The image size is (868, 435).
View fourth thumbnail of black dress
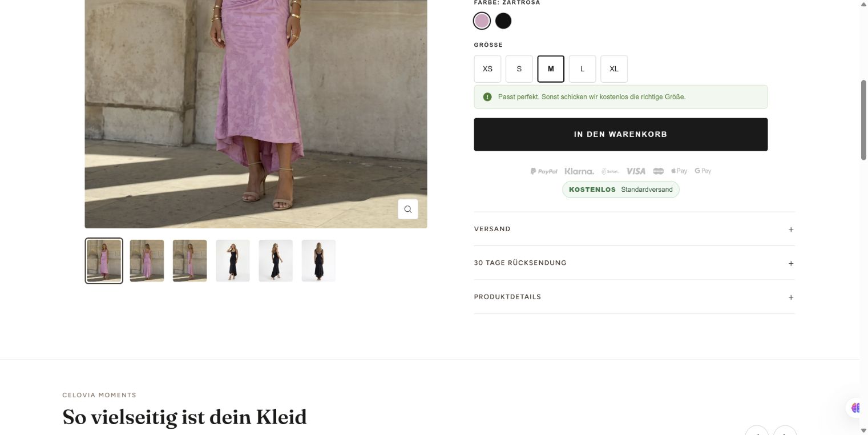(232, 260)
